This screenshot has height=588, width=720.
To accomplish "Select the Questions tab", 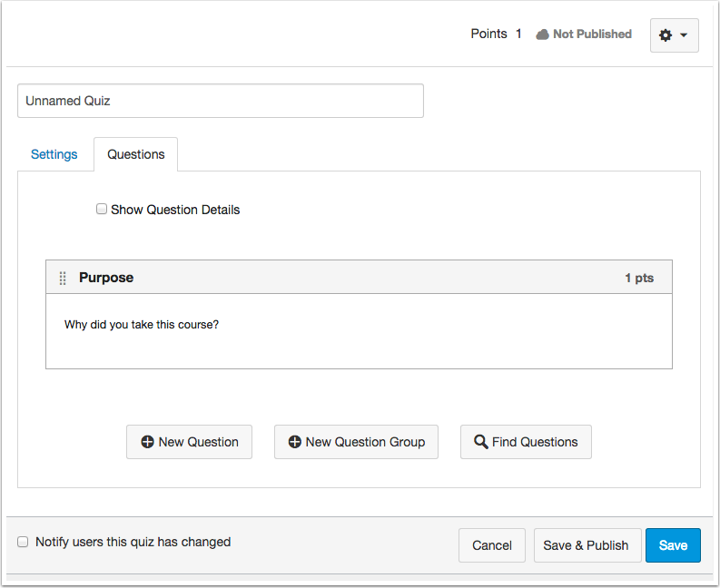I will [x=136, y=154].
